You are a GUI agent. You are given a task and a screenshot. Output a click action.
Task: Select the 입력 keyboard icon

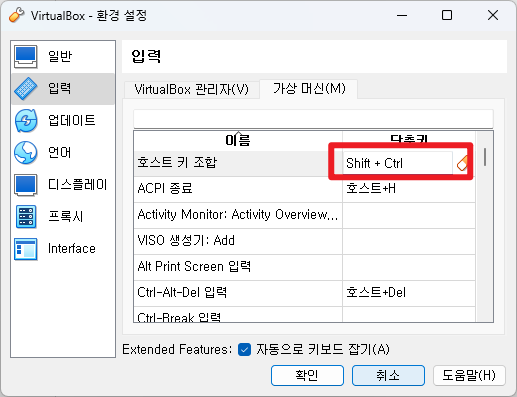pos(26,89)
